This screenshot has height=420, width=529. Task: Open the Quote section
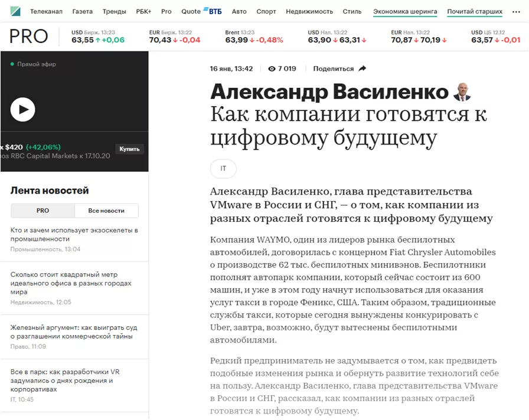pyautogui.click(x=191, y=11)
